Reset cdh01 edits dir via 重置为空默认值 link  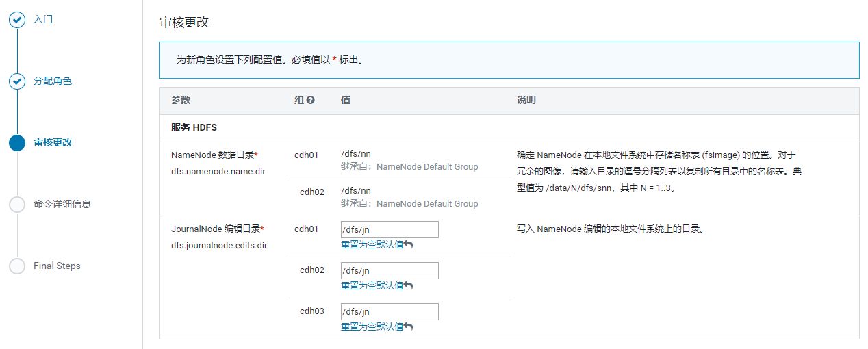tap(372, 244)
